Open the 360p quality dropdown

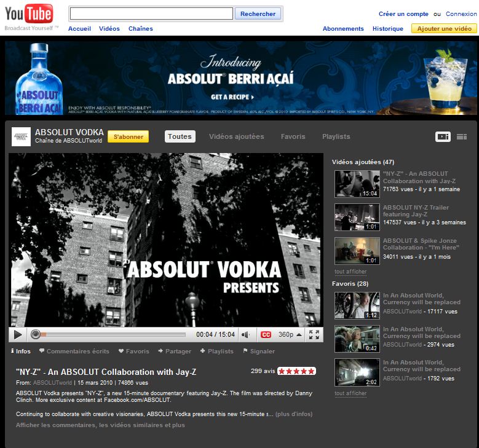[290, 335]
